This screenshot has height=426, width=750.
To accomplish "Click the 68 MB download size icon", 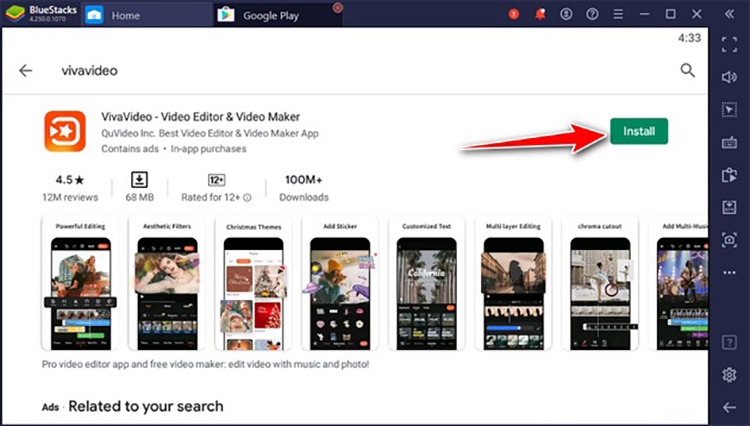I will (140, 180).
